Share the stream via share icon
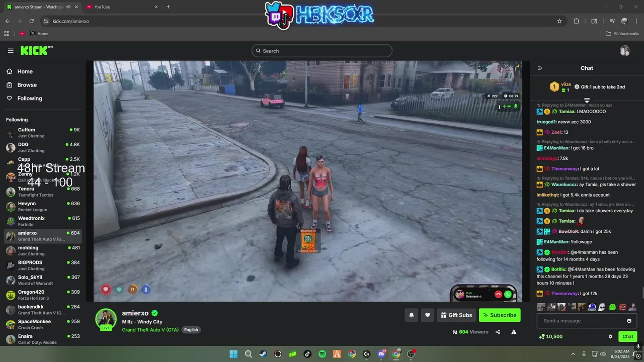 [x=498, y=332]
